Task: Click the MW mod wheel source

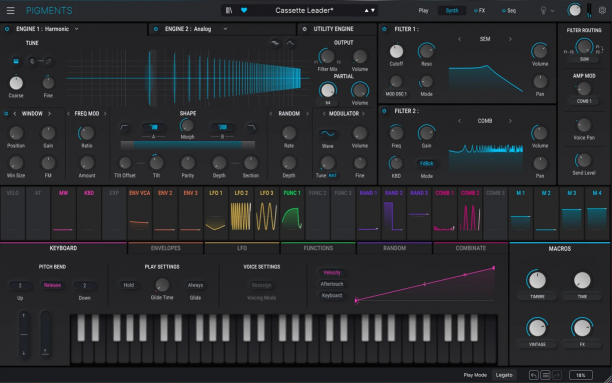Action: (x=63, y=213)
